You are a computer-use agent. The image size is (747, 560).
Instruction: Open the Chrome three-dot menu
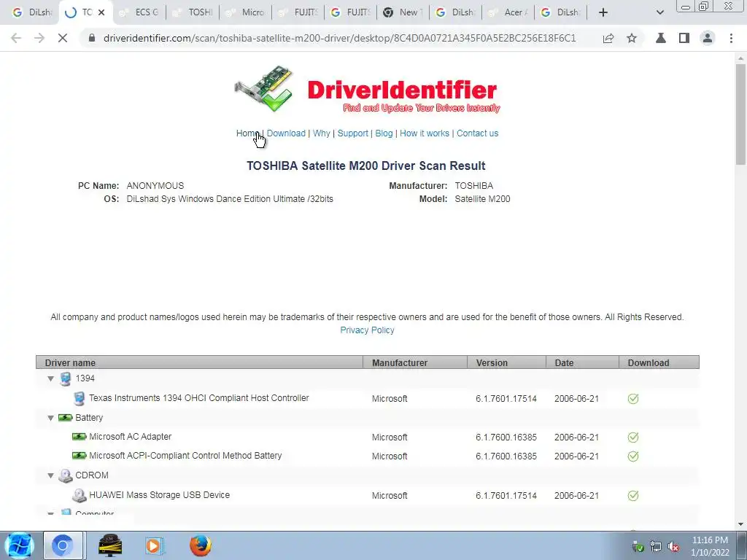pyautogui.click(x=731, y=38)
